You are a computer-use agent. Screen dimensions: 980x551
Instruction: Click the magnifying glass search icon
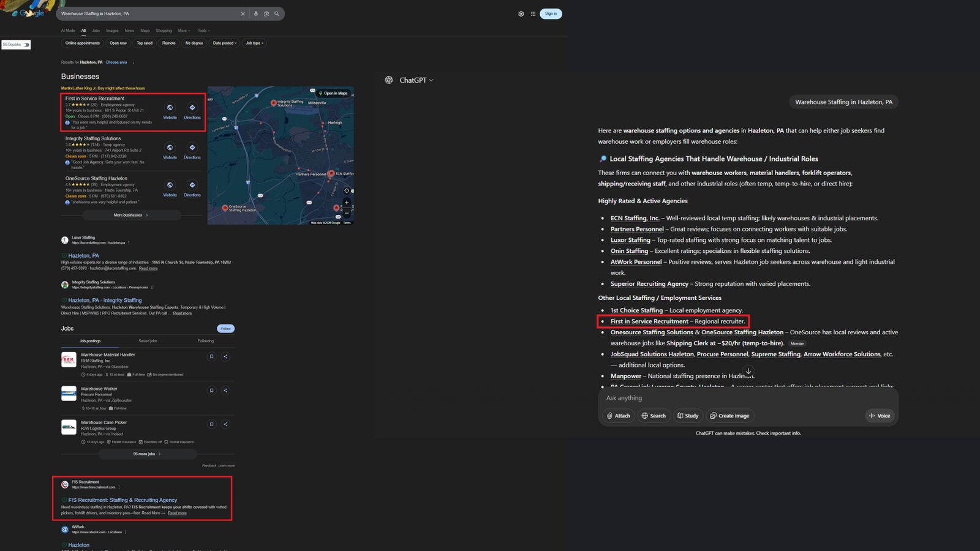tap(277, 13)
